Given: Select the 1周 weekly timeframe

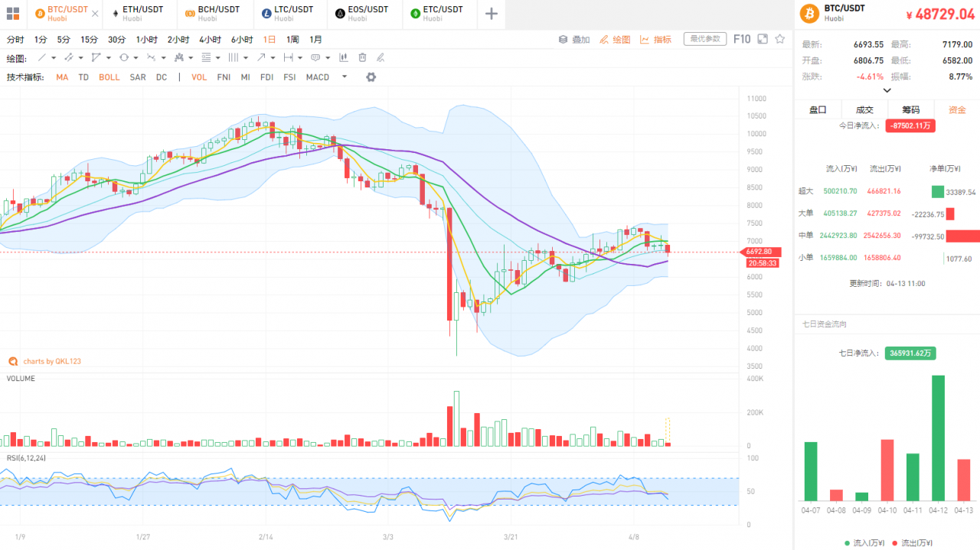Looking at the screenshot, I should pos(292,39).
